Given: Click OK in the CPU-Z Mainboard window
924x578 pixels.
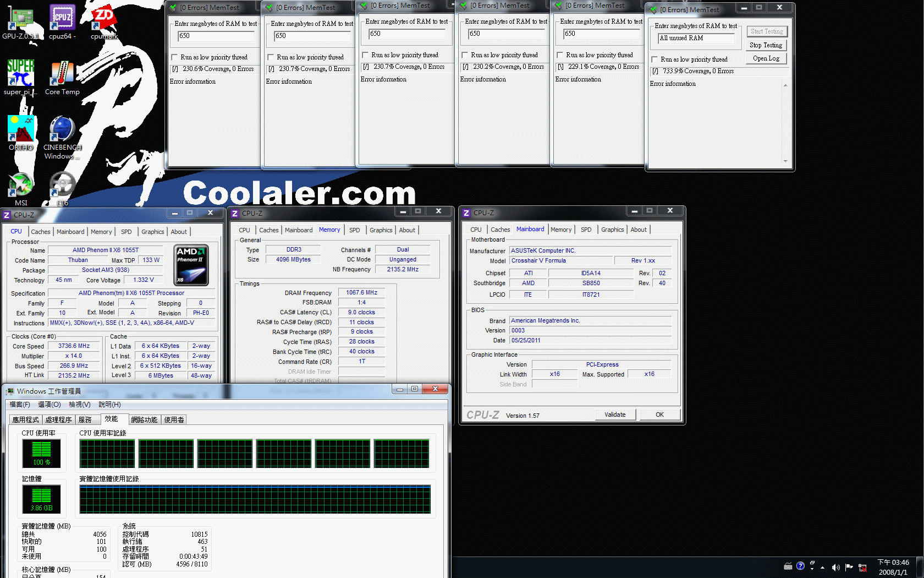Looking at the screenshot, I should click(659, 415).
